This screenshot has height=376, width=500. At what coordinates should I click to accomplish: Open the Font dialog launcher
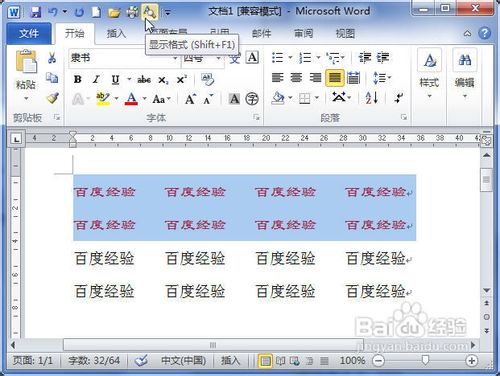pyautogui.click(x=256, y=117)
